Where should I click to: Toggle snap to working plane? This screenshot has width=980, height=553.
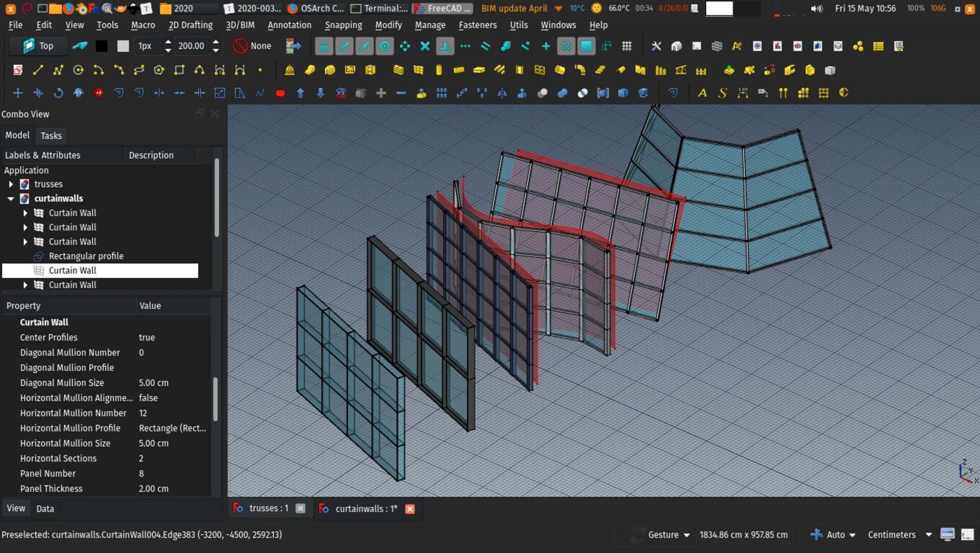586,46
